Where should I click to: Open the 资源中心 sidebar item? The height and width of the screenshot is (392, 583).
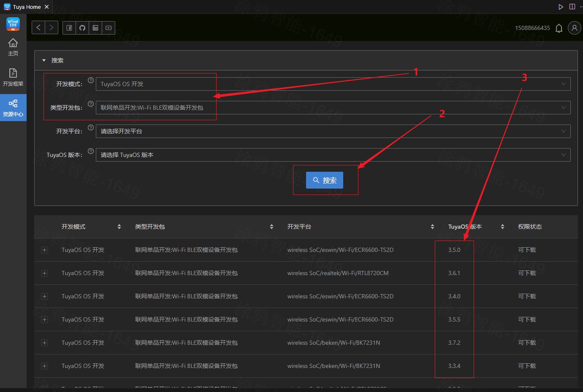click(13, 108)
